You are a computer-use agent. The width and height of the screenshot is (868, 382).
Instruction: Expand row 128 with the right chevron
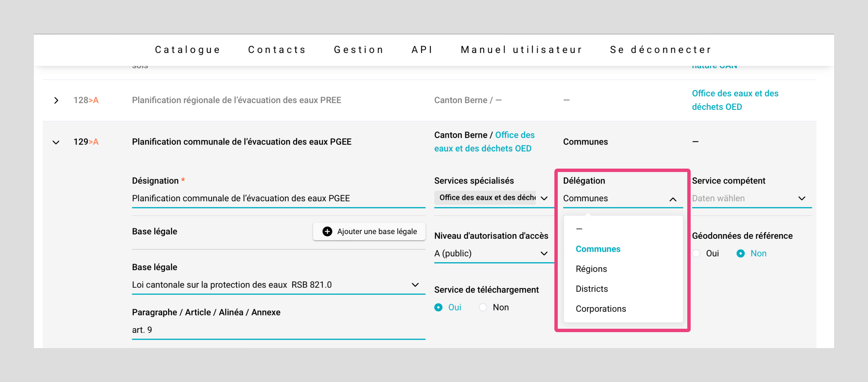[56, 100]
